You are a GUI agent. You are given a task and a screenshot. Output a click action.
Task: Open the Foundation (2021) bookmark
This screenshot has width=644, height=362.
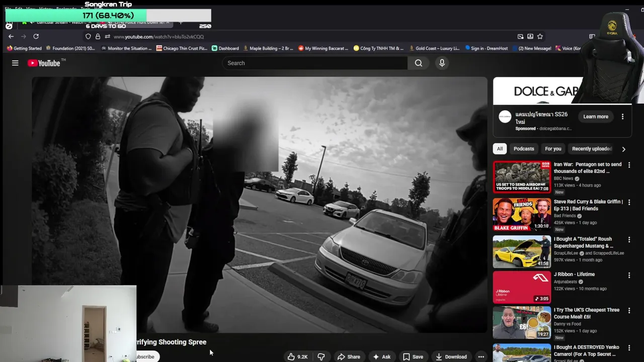pyautogui.click(x=70, y=48)
